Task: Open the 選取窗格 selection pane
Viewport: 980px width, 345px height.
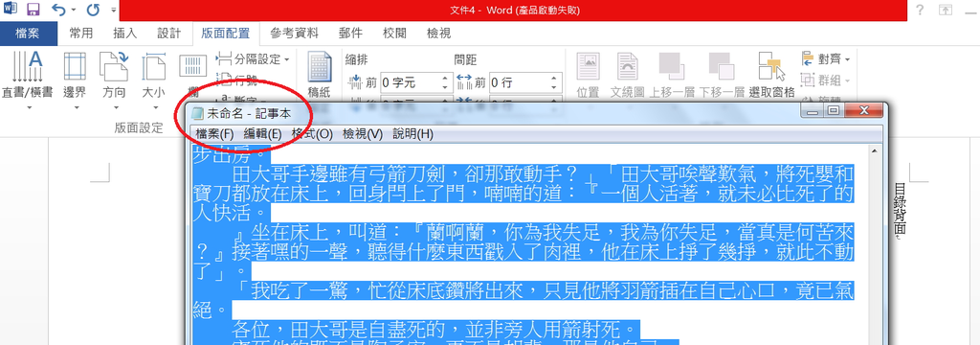Action: [x=772, y=75]
